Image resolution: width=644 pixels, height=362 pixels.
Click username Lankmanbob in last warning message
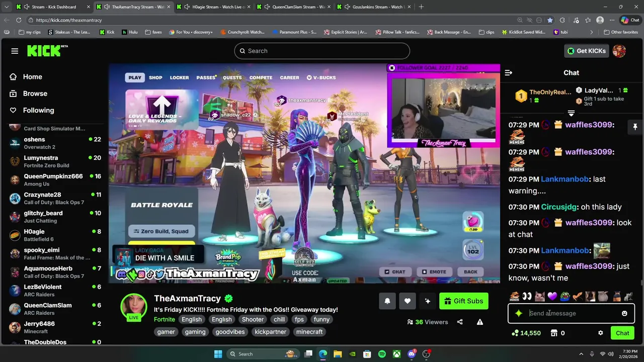(565, 179)
